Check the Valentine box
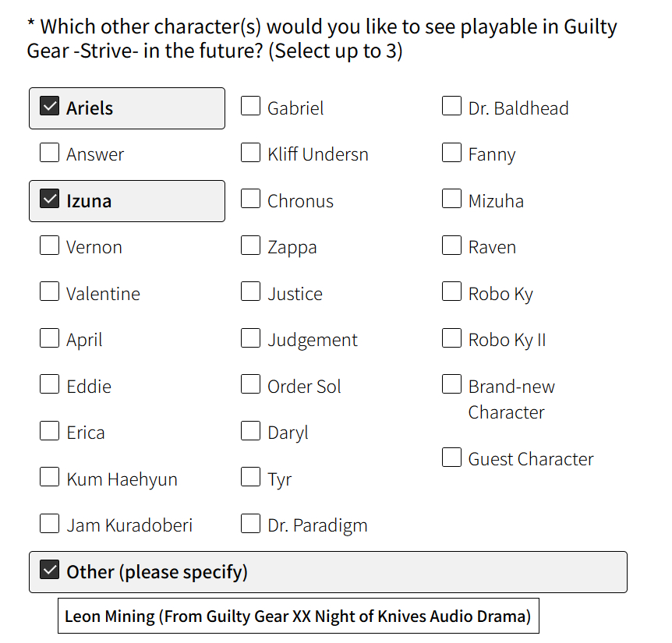This screenshot has width=672, height=643. click(50, 292)
